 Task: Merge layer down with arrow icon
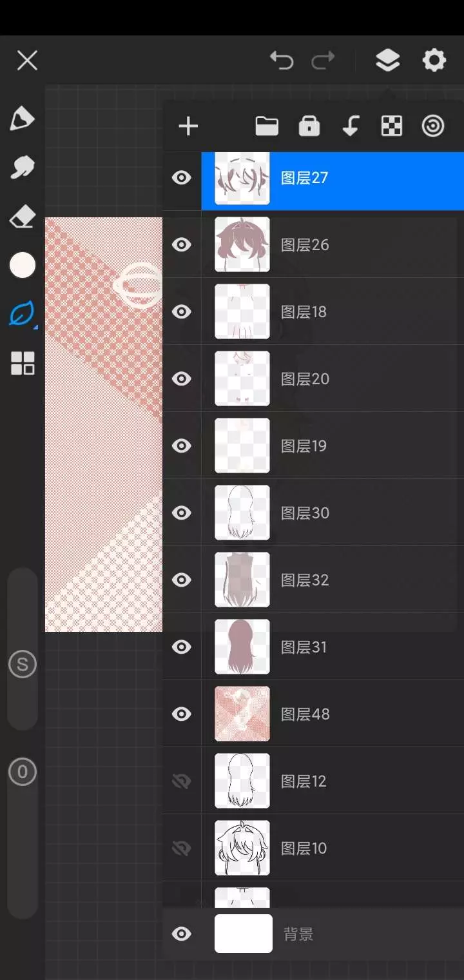tap(351, 126)
